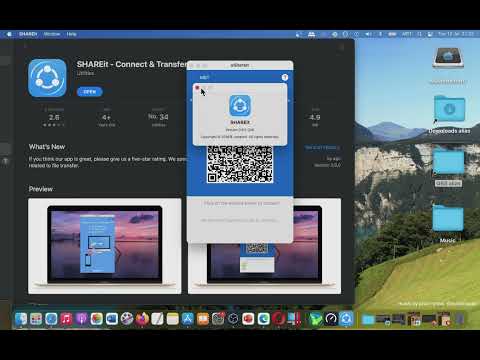Click the SHAREit app icon in App Store
The height and width of the screenshot is (360, 480).
[x=47, y=78]
